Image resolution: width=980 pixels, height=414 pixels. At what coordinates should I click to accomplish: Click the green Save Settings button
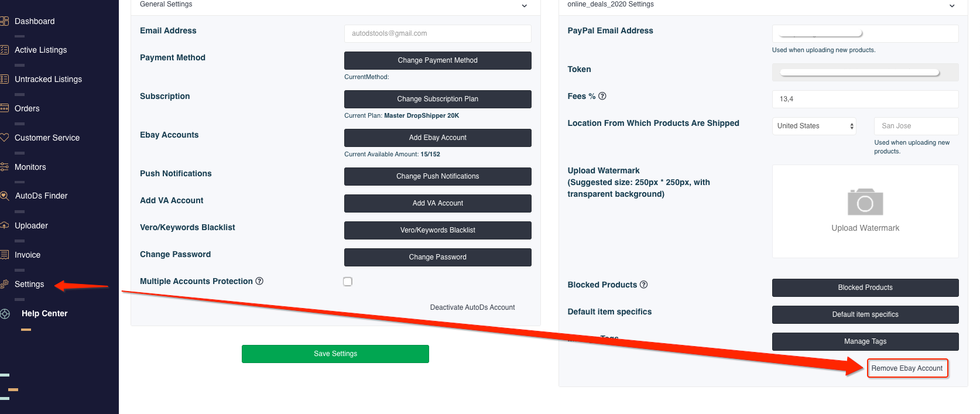335,354
